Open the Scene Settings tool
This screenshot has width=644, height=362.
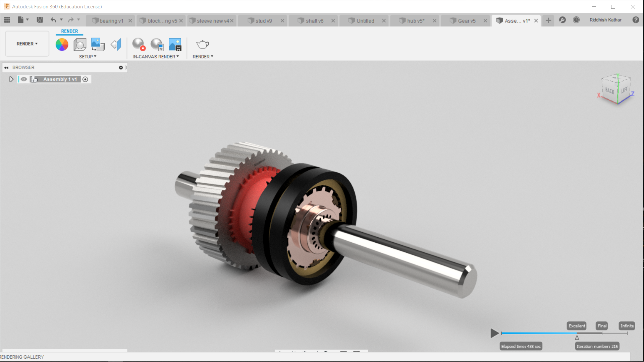point(80,44)
